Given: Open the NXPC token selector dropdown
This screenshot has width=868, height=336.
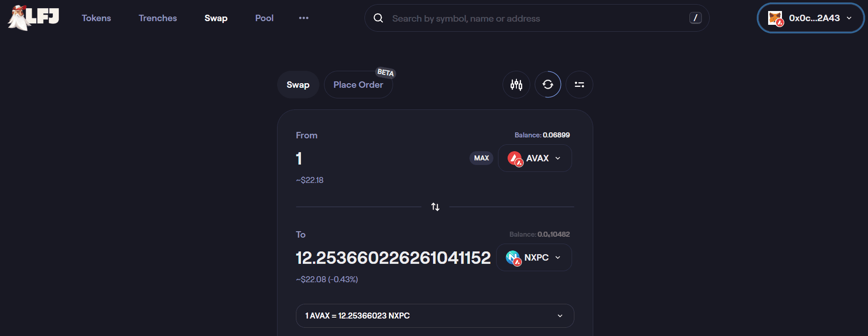Looking at the screenshot, I should point(534,257).
